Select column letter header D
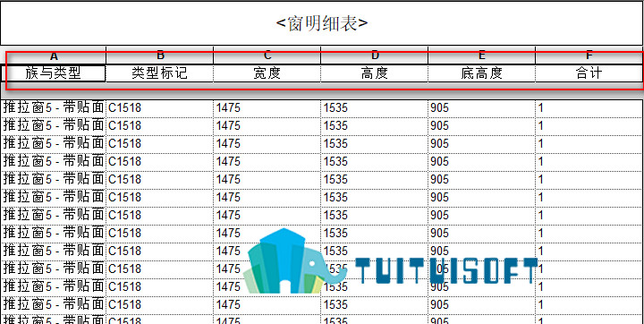Image resolution: width=644 pixels, height=324 pixels. 375,55
